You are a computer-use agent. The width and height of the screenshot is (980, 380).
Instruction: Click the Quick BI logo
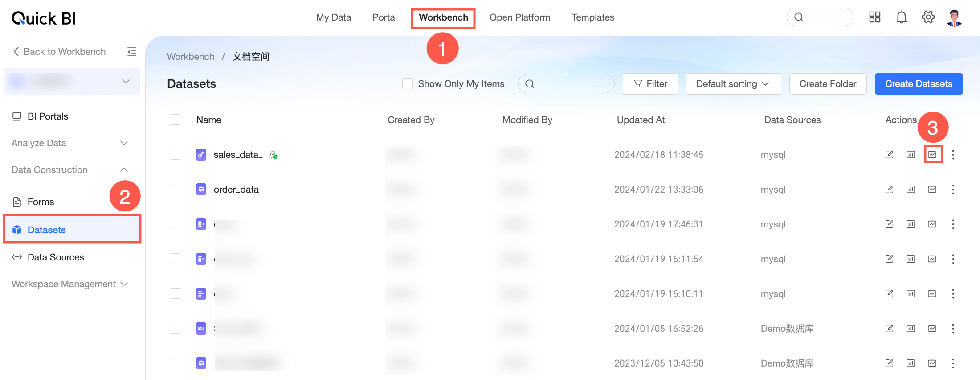click(44, 18)
